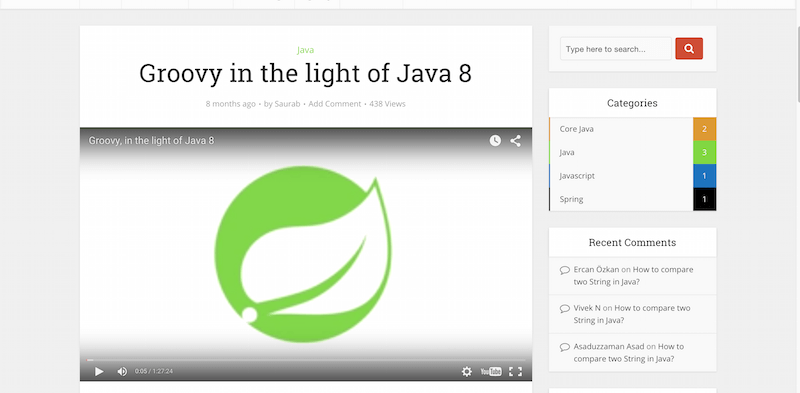
Task: Click the Recent Comments widget heading
Action: [x=632, y=242]
